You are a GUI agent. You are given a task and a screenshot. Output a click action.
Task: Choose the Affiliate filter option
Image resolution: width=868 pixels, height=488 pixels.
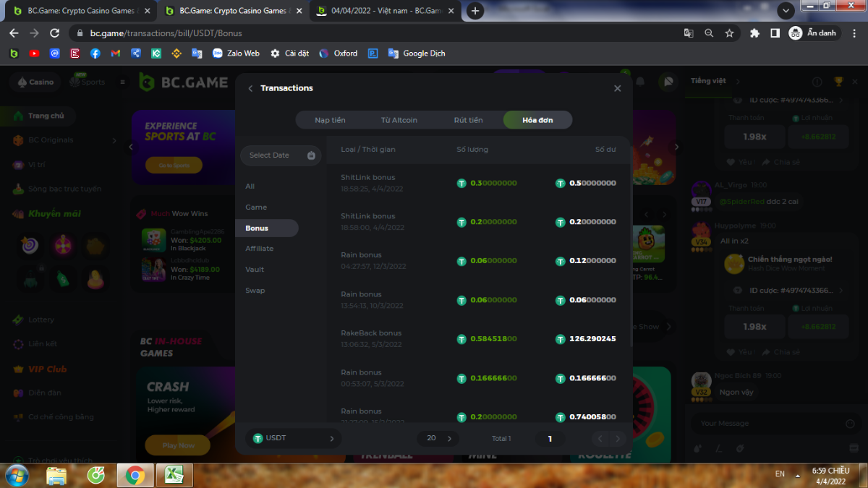click(x=259, y=249)
